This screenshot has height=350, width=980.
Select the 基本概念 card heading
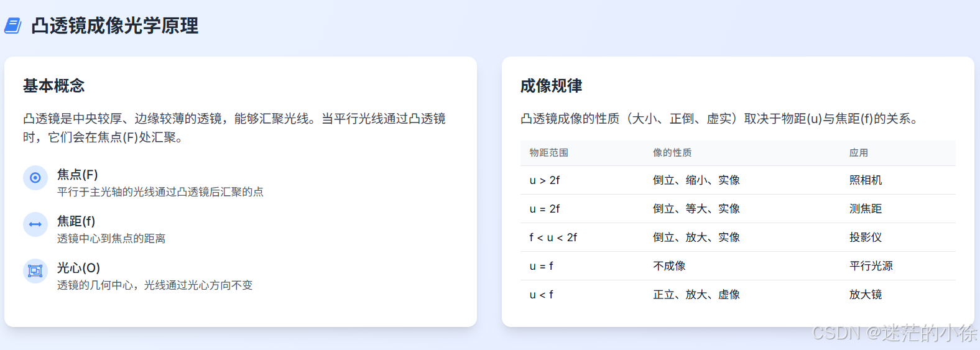click(x=53, y=86)
